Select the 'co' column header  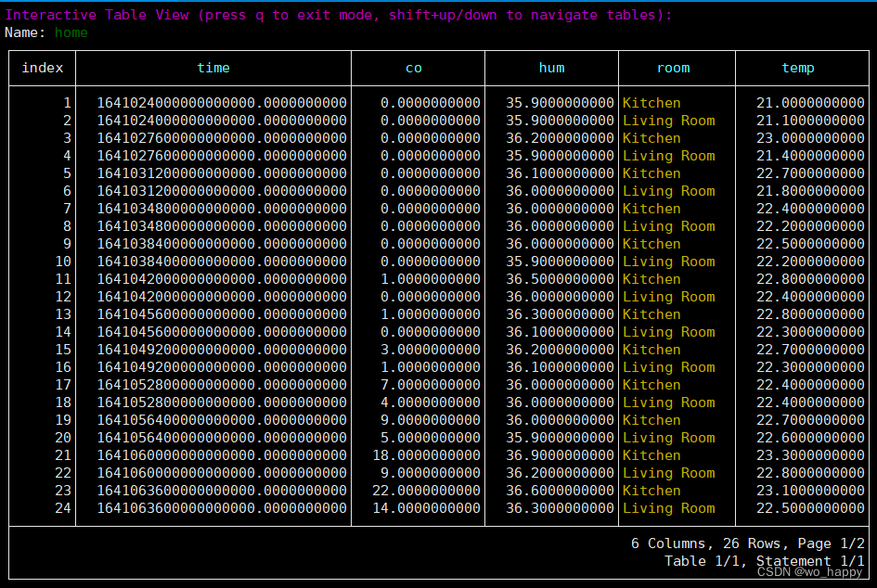[x=413, y=67]
